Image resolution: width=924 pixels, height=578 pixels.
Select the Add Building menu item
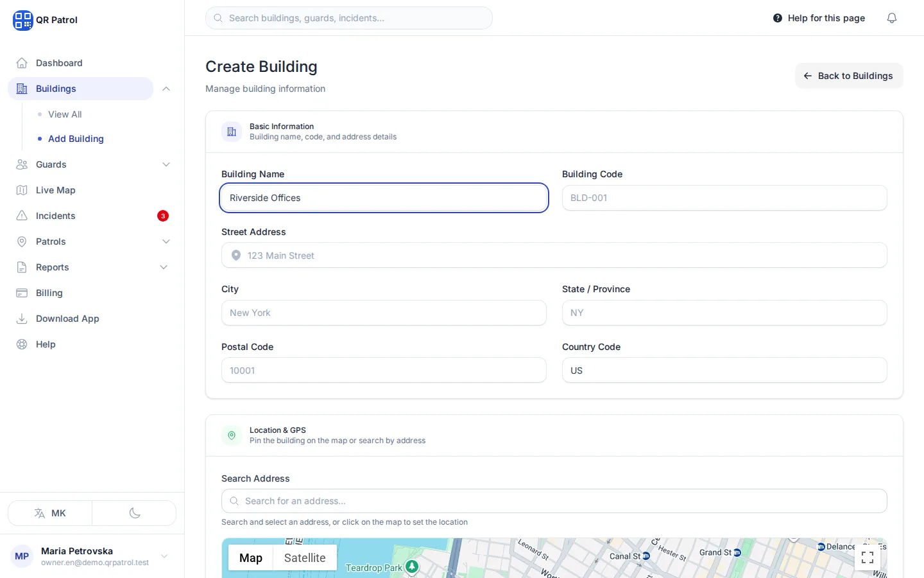pyautogui.click(x=76, y=139)
